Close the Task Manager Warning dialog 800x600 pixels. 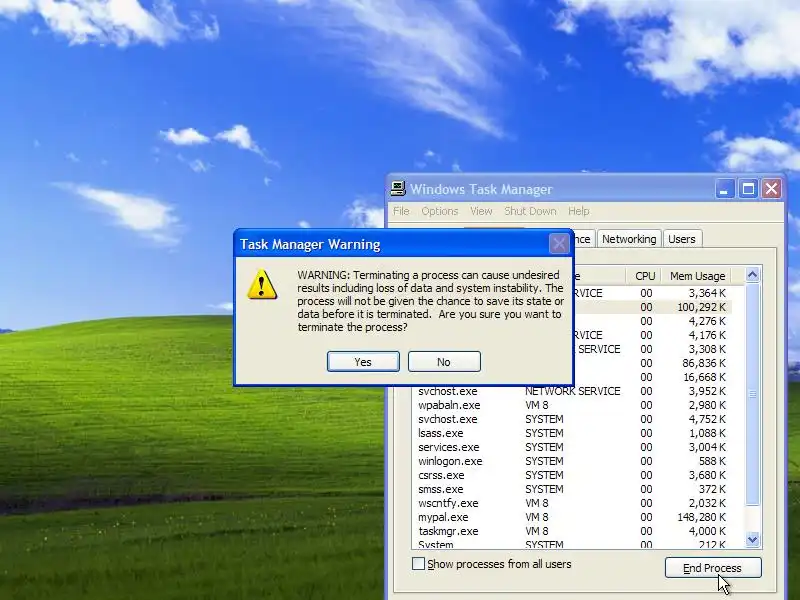559,244
